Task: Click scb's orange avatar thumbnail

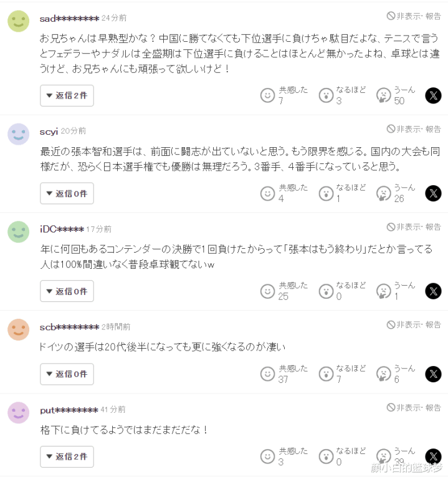Action: 18,329
